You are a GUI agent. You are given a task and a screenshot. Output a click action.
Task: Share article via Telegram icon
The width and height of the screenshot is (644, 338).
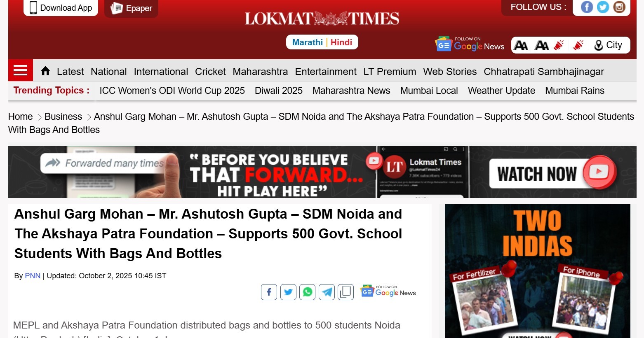327,292
